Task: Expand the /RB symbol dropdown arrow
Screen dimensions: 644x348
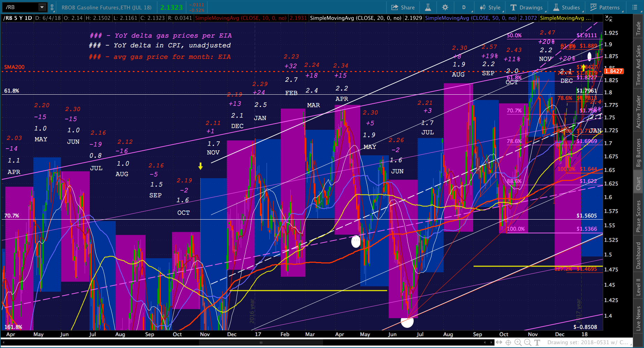Action: 42,7
